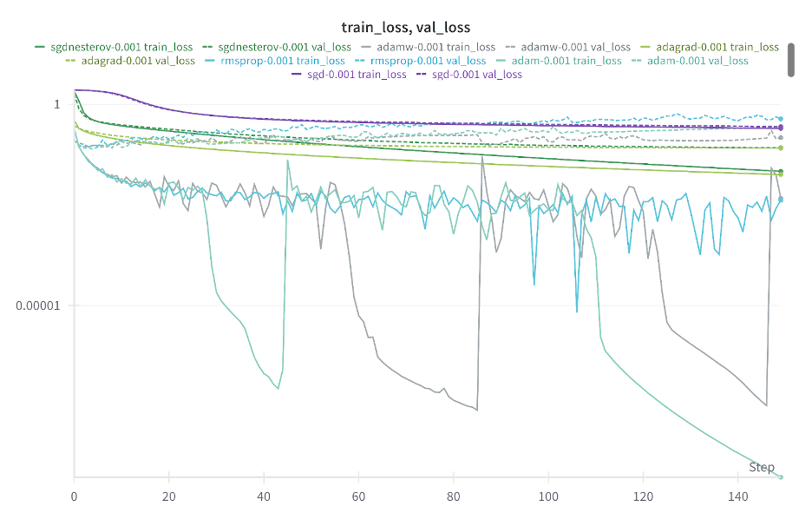
Task: Click the adam train_loss endpoint at chart bottom
Action: click(x=781, y=477)
